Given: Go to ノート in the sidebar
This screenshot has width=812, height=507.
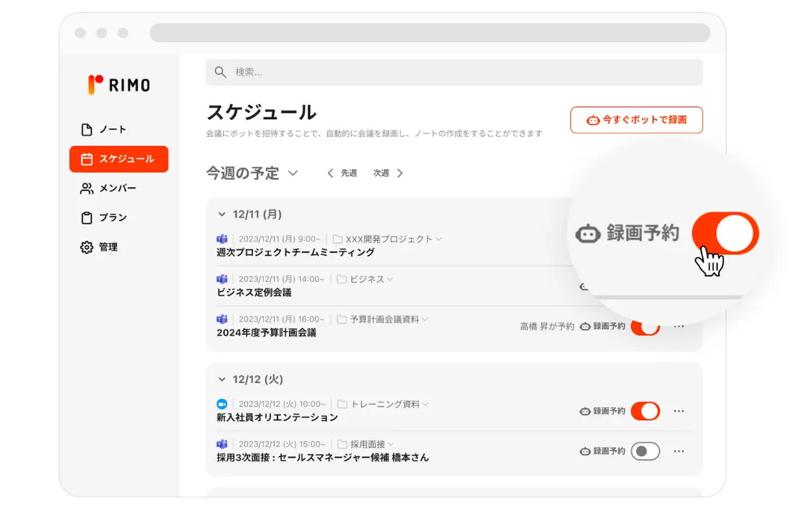Looking at the screenshot, I should [113, 129].
